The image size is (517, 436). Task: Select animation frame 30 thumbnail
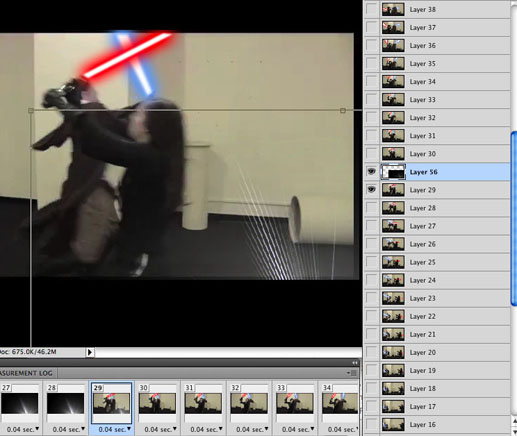tap(157, 403)
